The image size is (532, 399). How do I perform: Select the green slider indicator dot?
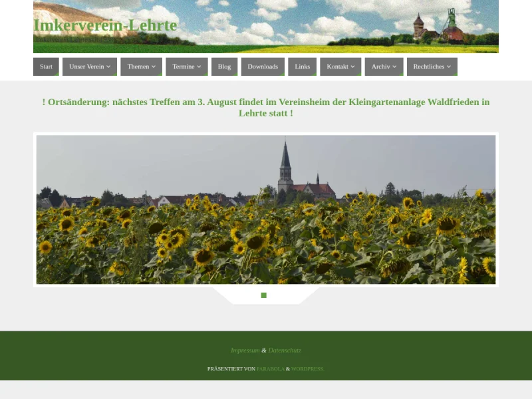264,295
